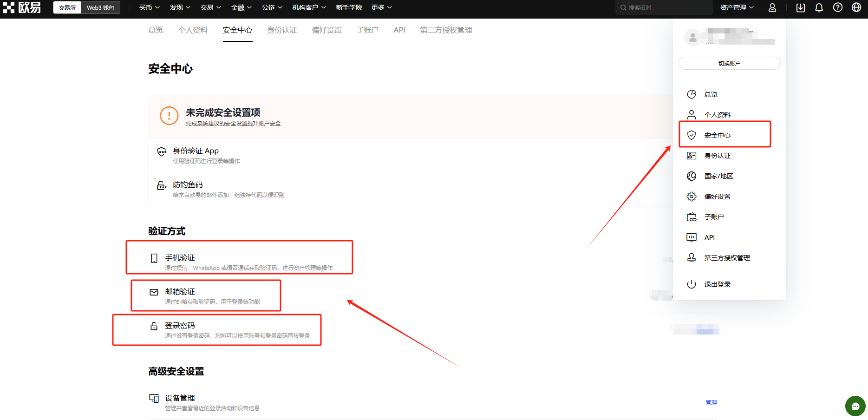The width and height of the screenshot is (868, 420).
Task: Expand the 更多 dropdown menu
Action: 382,7
